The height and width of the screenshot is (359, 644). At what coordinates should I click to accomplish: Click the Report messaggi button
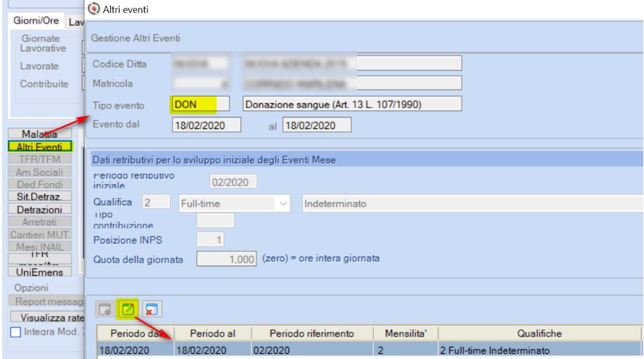coord(46,301)
